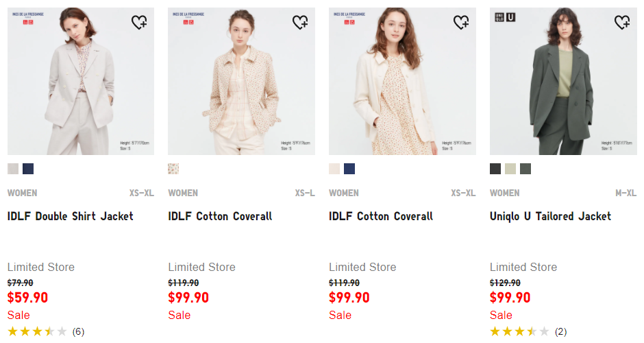Open floral IDLF Cotton Coverall product image

click(241, 81)
